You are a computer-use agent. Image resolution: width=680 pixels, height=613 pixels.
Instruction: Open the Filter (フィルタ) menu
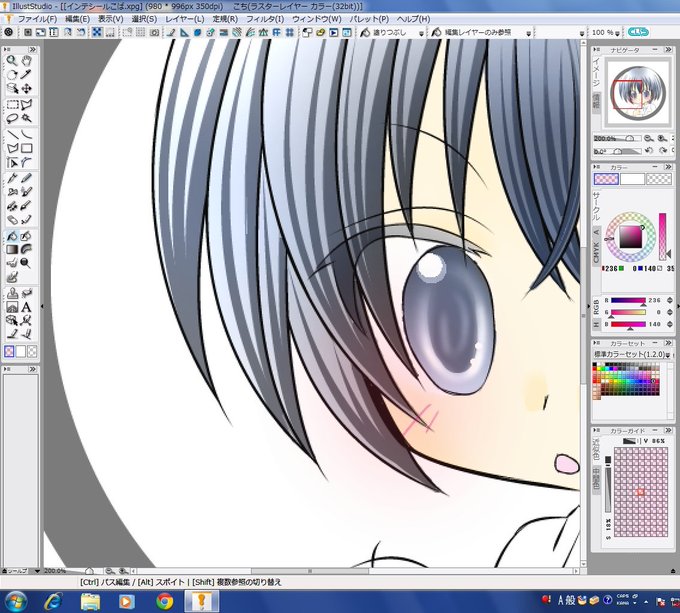tap(265, 20)
